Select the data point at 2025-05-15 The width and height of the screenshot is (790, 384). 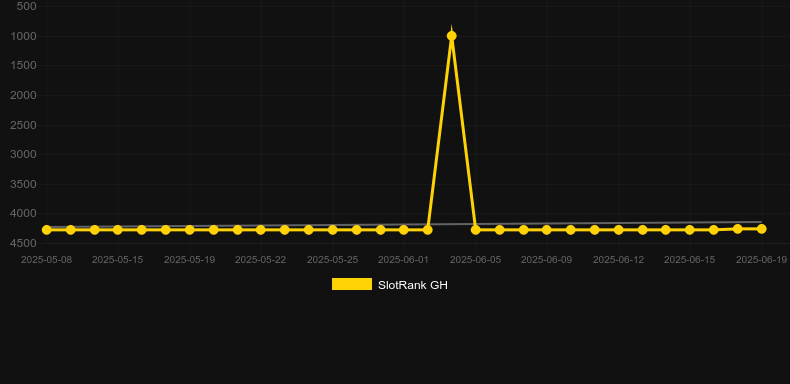(x=118, y=230)
